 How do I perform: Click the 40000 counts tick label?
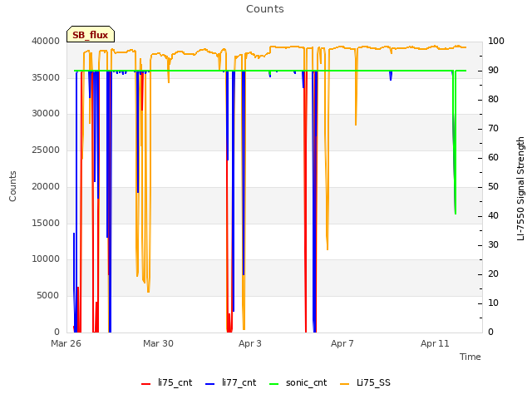click(46, 41)
